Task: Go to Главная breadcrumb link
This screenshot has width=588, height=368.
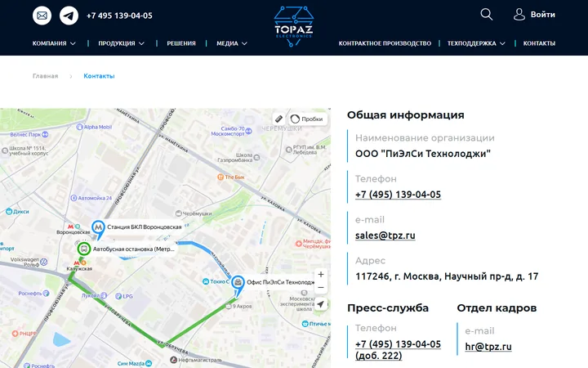Action: pyautogui.click(x=46, y=76)
